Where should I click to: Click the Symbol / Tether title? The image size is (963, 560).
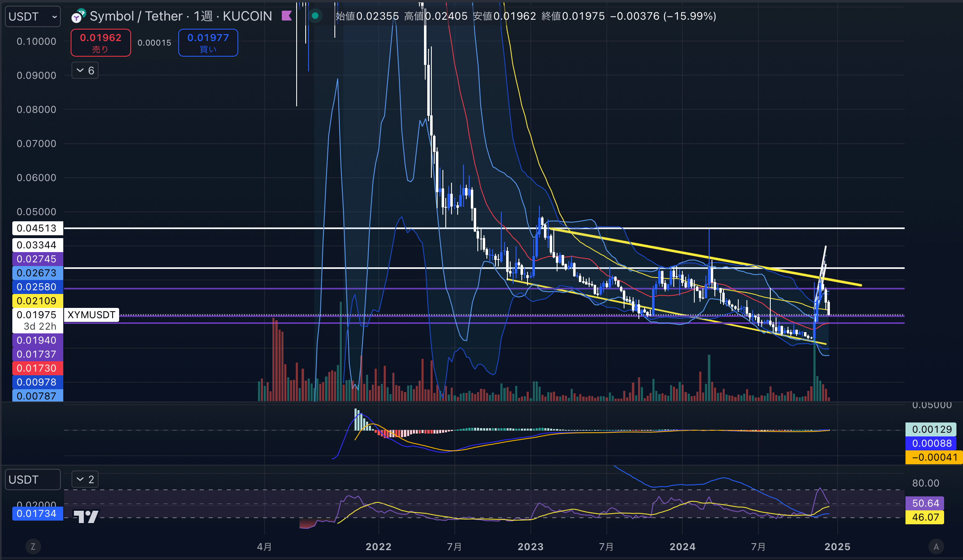(136, 16)
